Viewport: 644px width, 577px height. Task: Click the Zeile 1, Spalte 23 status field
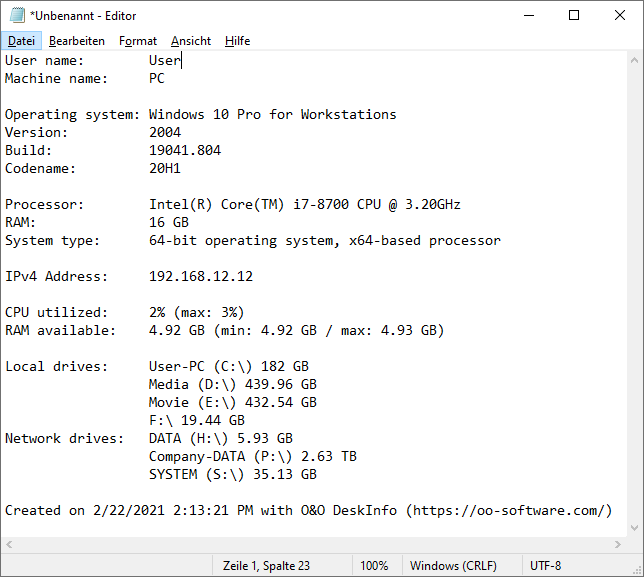[x=266, y=566]
